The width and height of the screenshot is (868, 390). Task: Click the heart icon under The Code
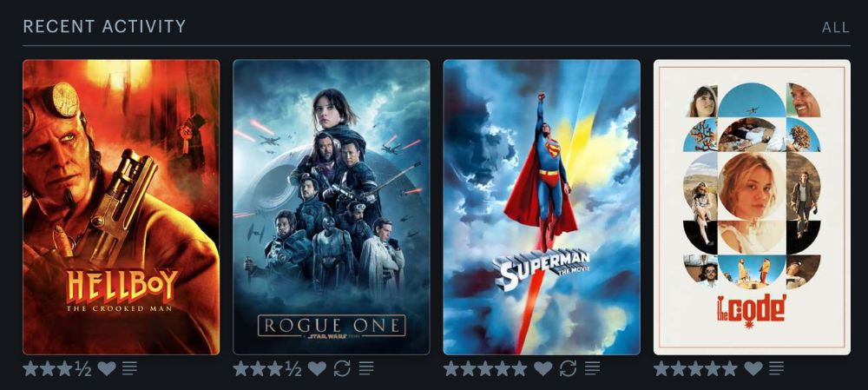753,368
